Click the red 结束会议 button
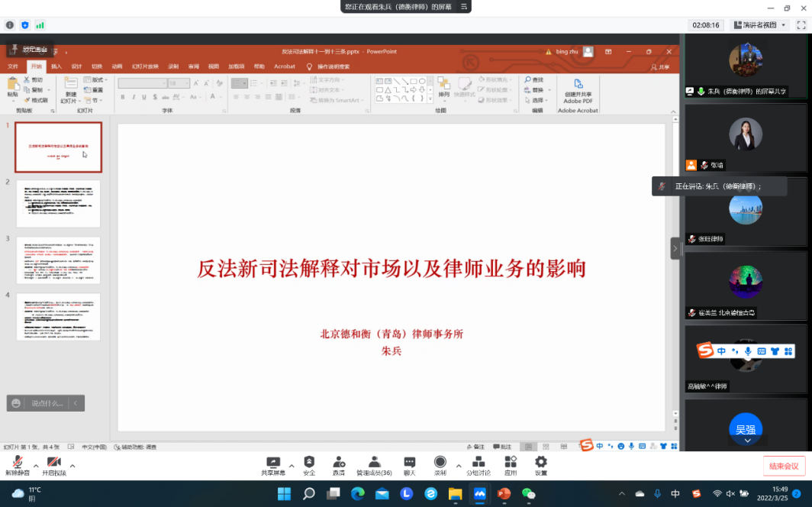The image size is (812, 507). (x=784, y=466)
